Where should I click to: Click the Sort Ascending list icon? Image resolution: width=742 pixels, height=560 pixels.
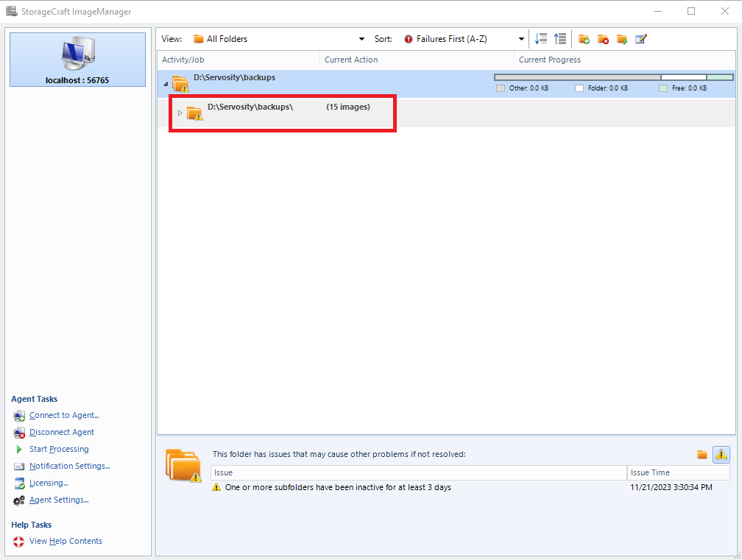pyautogui.click(x=560, y=38)
